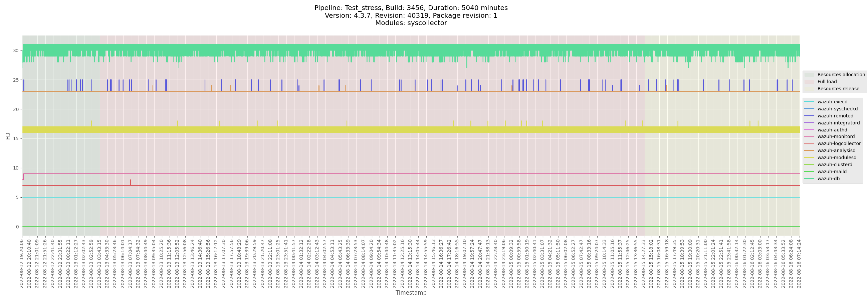Click the wazuh-logcollector legend label
This screenshot has height=301, width=868.
(839, 144)
